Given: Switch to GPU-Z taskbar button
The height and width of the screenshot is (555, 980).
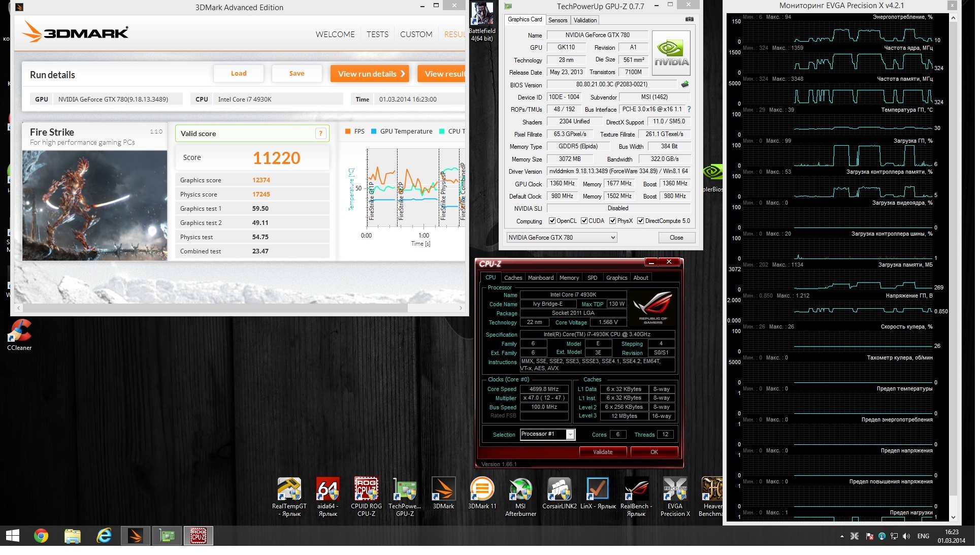Looking at the screenshot, I should tap(167, 536).
